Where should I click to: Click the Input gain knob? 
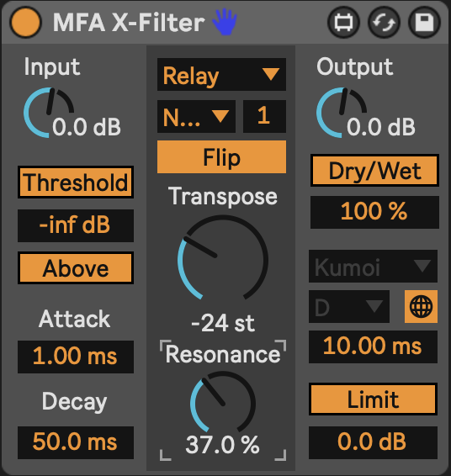[49, 113]
